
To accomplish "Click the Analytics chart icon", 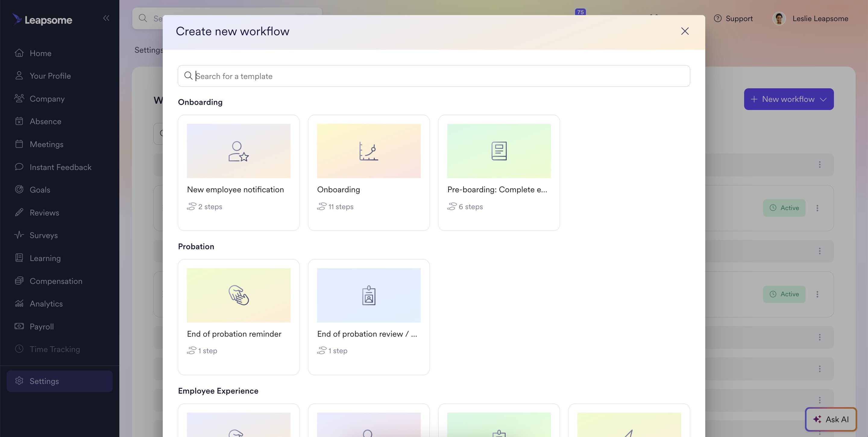I will point(19,303).
